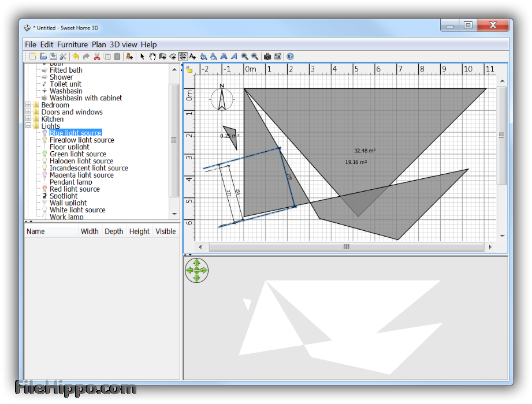Expand the Doors and windows category
This screenshot has width=532, height=404.
point(28,111)
